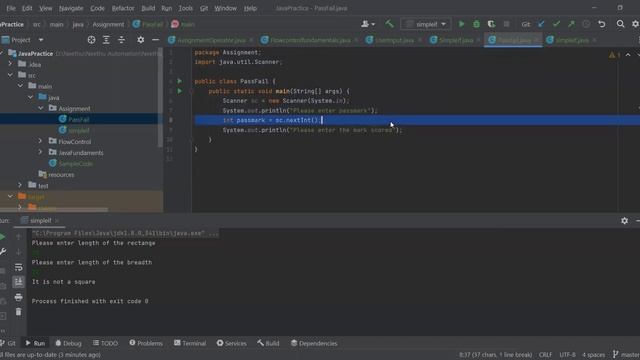This screenshot has height=360, width=640.
Task: Update project with the blue Git arrow
Action: 541,24
